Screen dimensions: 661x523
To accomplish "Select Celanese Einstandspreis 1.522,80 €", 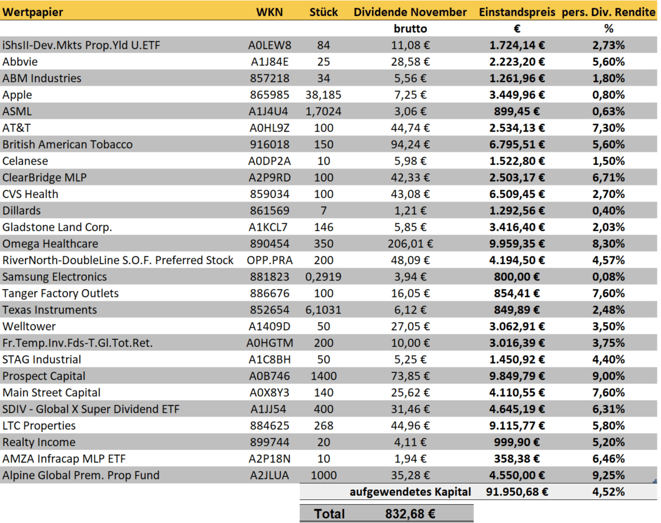I will (x=517, y=161).
